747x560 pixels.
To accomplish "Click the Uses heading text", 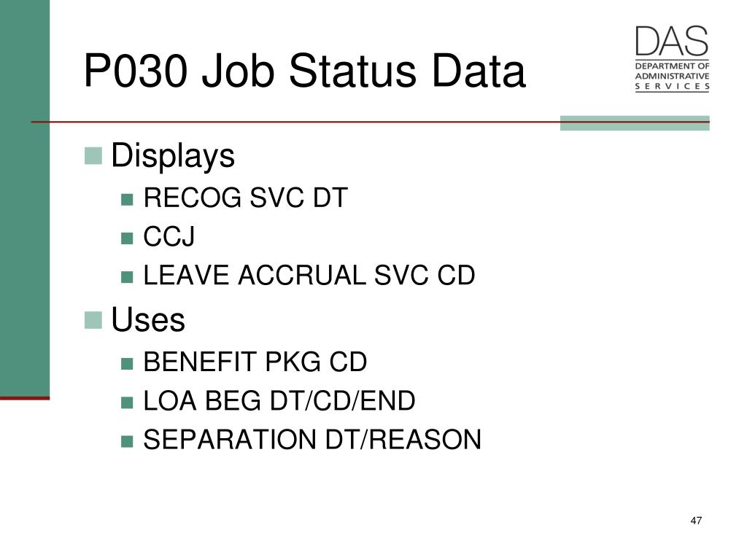I will pos(147,319).
